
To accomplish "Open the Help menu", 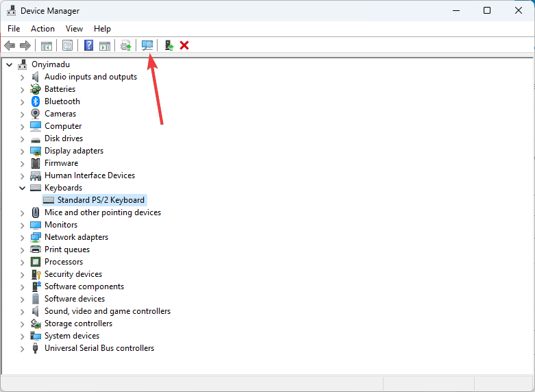I will [x=102, y=29].
